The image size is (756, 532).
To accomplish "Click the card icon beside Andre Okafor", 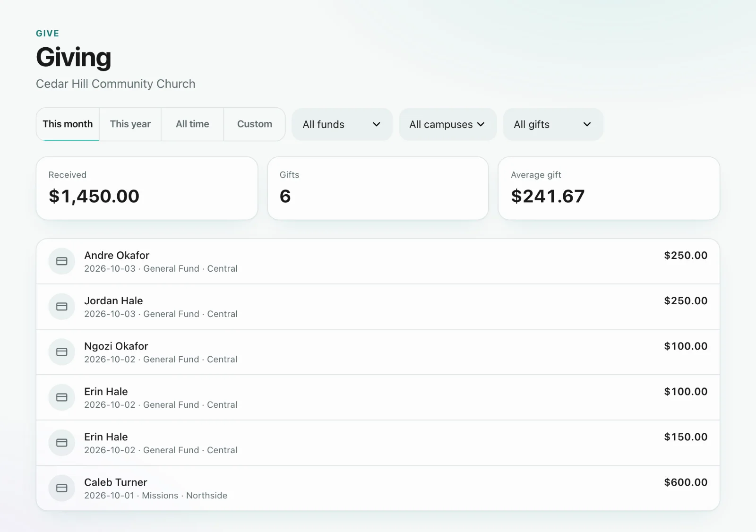I will tap(62, 261).
